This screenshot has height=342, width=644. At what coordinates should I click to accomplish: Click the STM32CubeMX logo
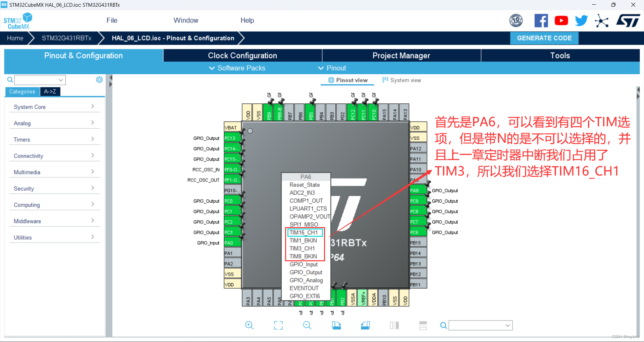click(18, 21)
